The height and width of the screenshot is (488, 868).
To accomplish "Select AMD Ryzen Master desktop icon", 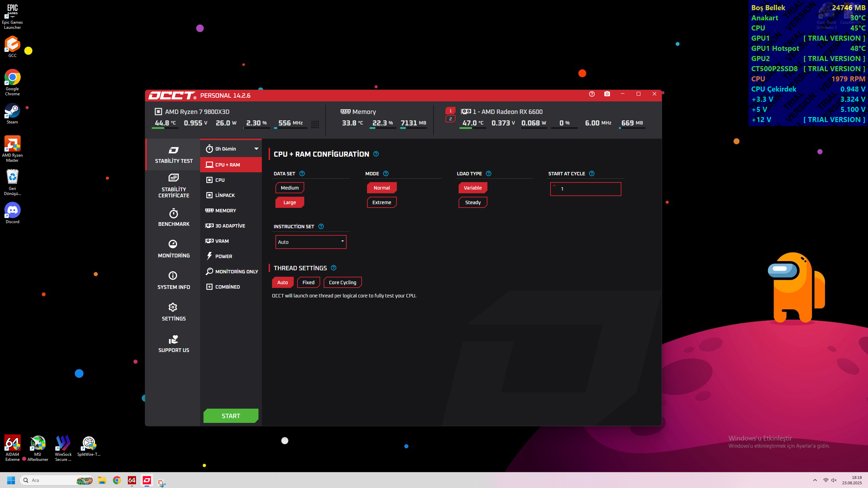I will 13,149.
